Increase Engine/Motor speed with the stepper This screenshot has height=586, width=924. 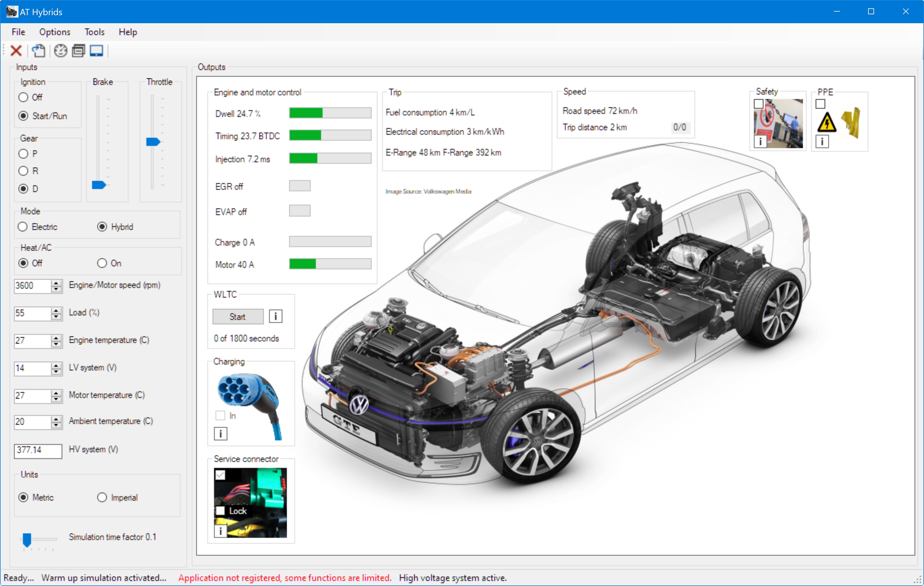click(57, 283)
